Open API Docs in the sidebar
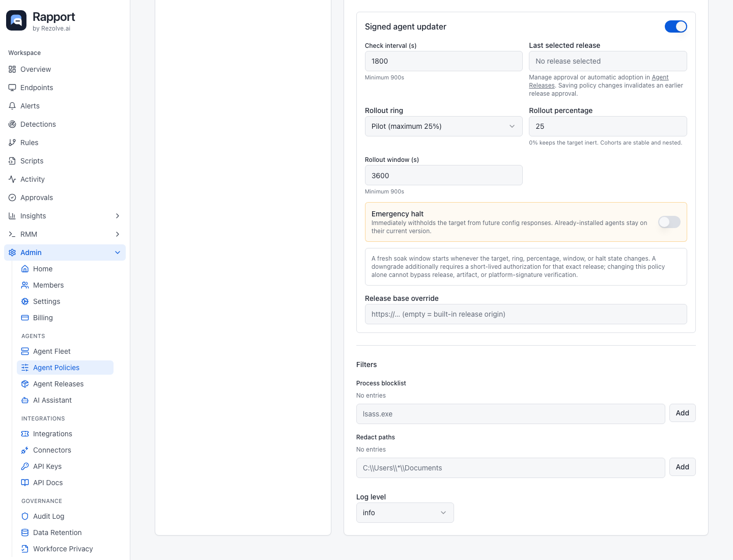The height and width of the screenshot is (560, 733). (x=65, y=483)
